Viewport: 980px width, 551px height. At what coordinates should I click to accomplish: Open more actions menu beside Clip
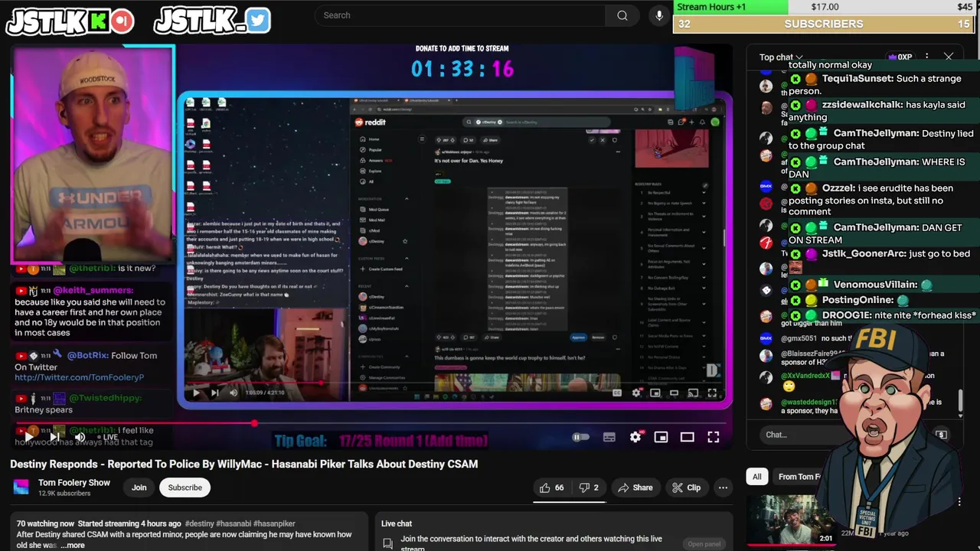(x=723, y=487)
